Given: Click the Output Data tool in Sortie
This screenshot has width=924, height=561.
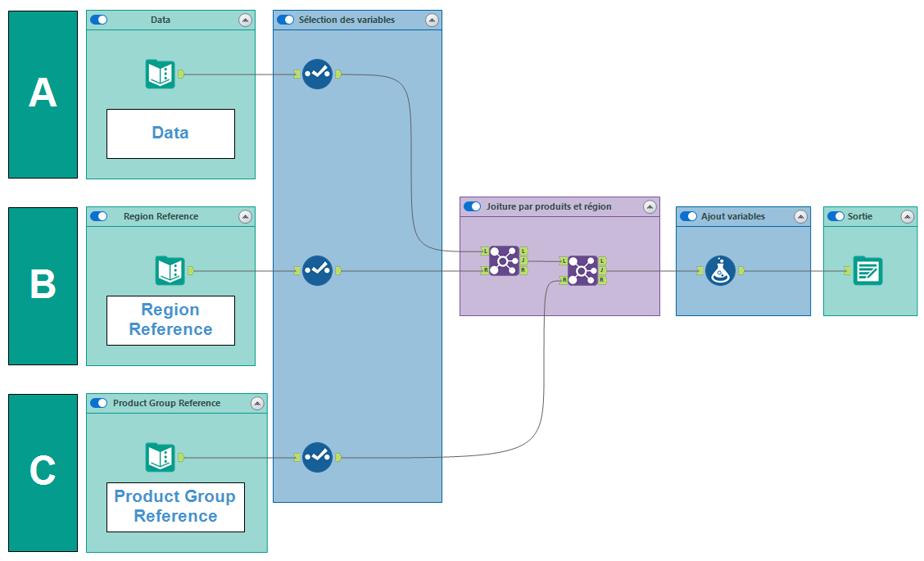Looking at the screenshot, I should [868, 270].
